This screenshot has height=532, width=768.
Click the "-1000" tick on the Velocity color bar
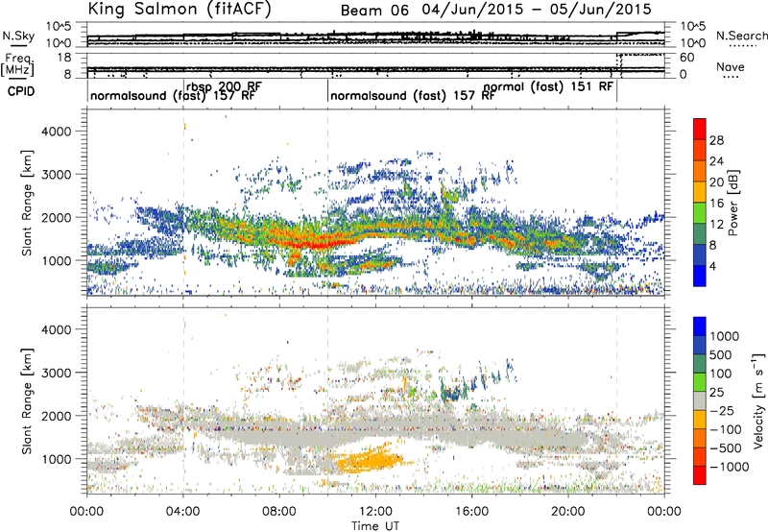click(x=730, y=467)
